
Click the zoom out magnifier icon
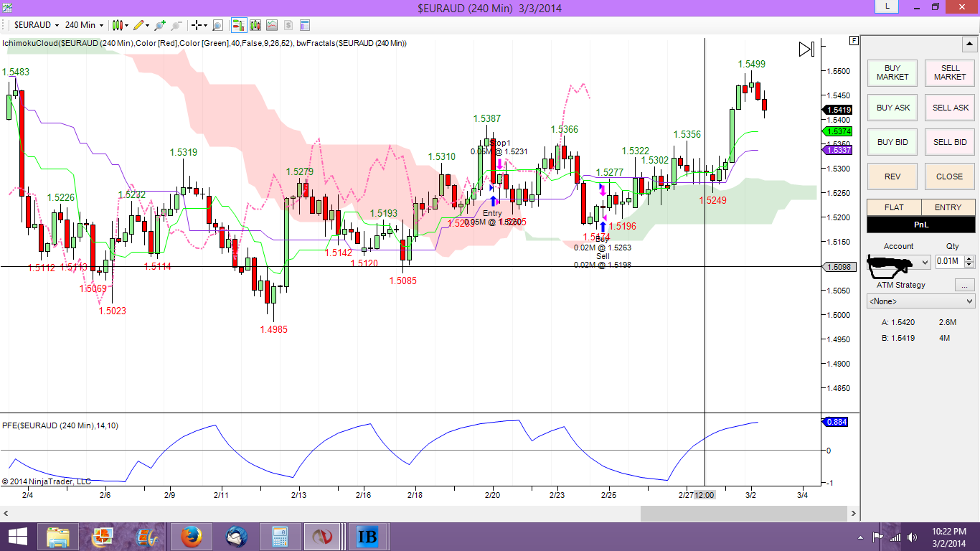pos(176,25)
